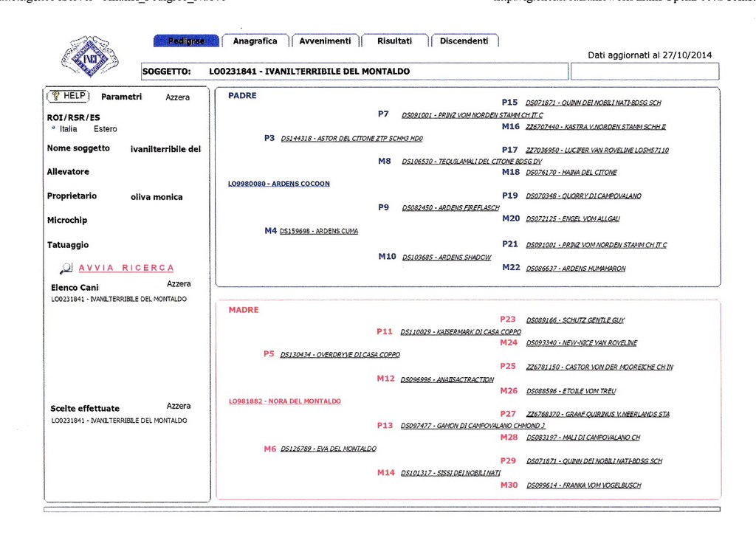Click the Microchip label
756x546 pixels.
67,220
